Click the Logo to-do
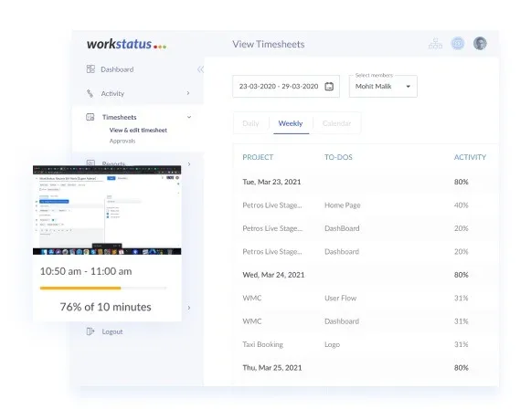 pyautogui.click(x=332, y=344)
